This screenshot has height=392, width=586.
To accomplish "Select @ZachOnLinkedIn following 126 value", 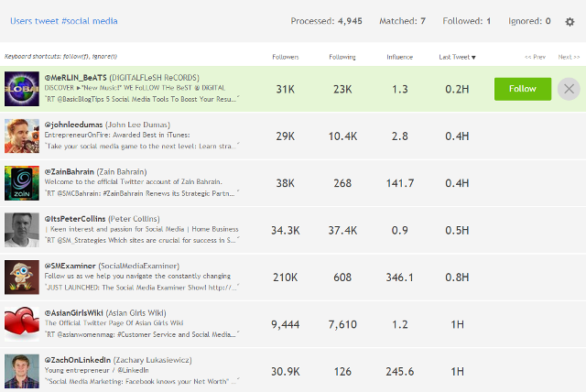I will pyautogui.click(x=342, y=372).
